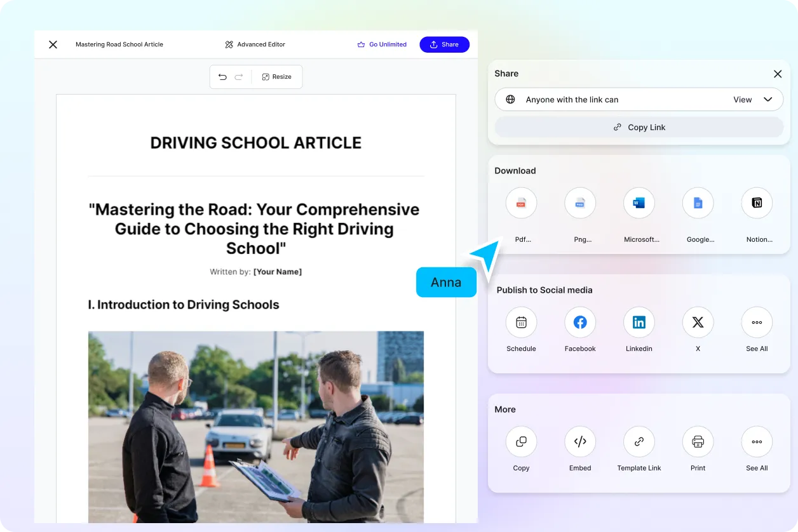Download the article as PDF
This screenshot has height=532, width=798.
[x=521, y=203]
